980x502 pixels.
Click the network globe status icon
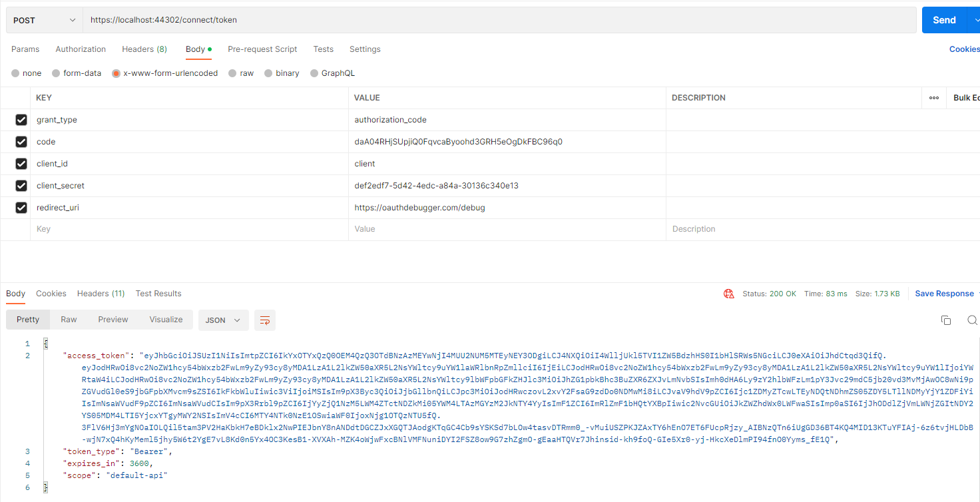pos(729,294)
